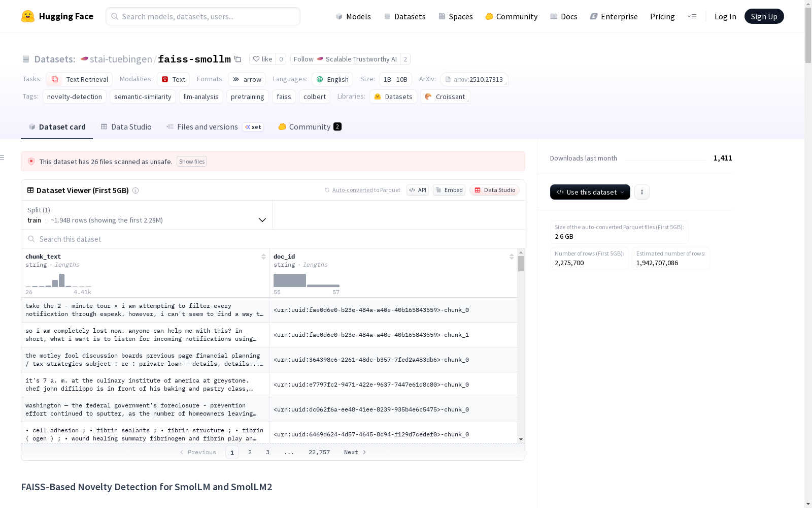Like the faiss-smollm dataset

point(263,59)
